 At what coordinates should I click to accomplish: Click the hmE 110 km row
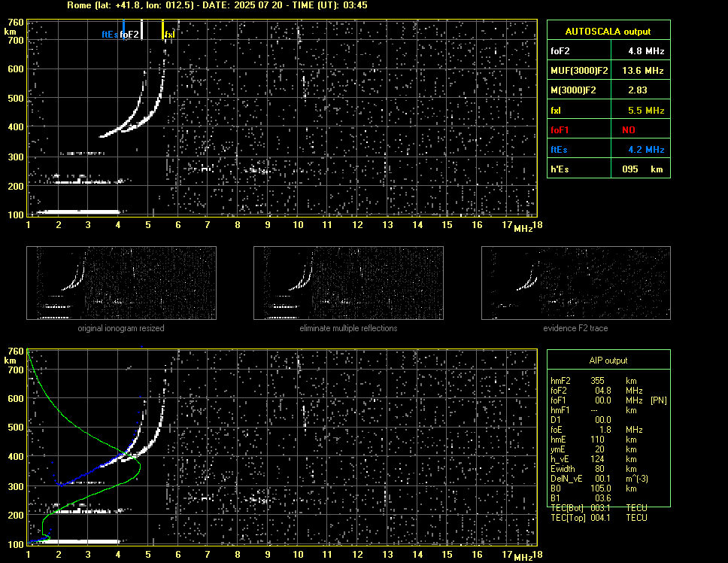(x=594, y=440)
